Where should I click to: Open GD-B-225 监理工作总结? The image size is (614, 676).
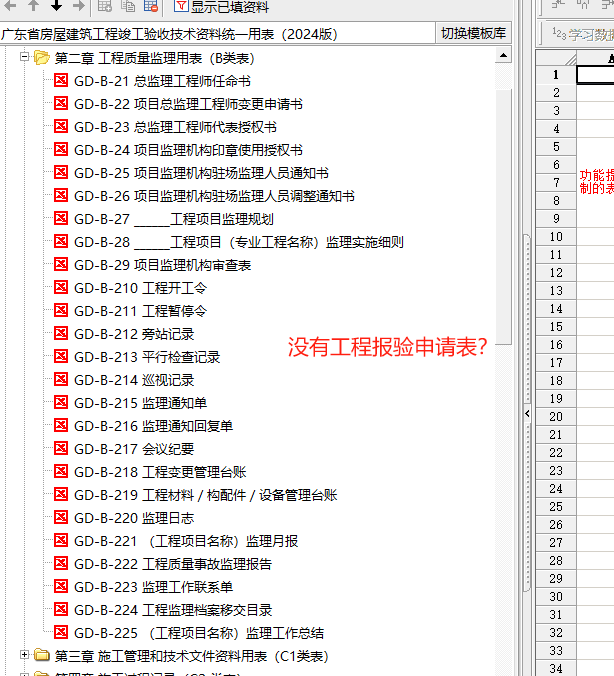[198, 633]
